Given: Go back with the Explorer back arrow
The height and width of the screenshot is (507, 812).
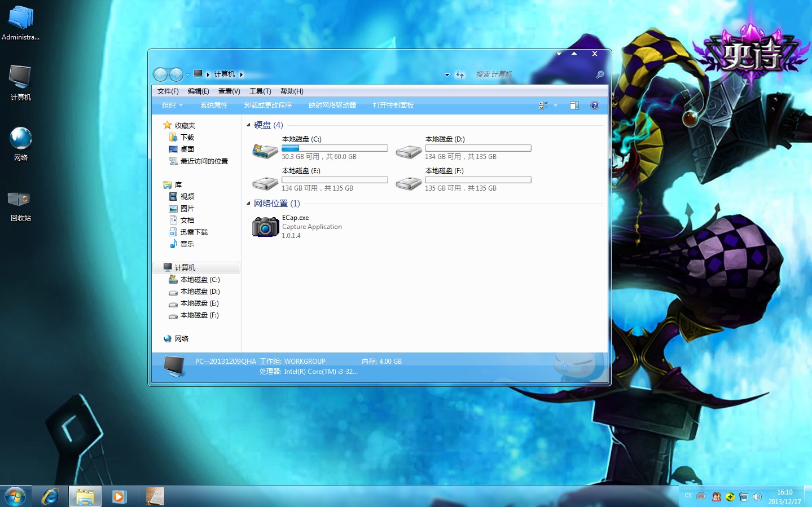Looking at the screenshot, I should (x=160, y=74).
